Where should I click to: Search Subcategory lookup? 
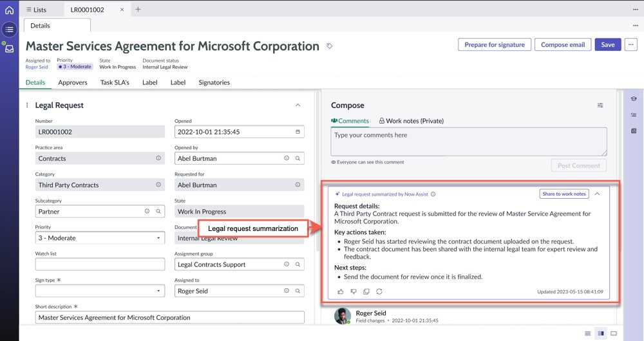click(158, 211)
